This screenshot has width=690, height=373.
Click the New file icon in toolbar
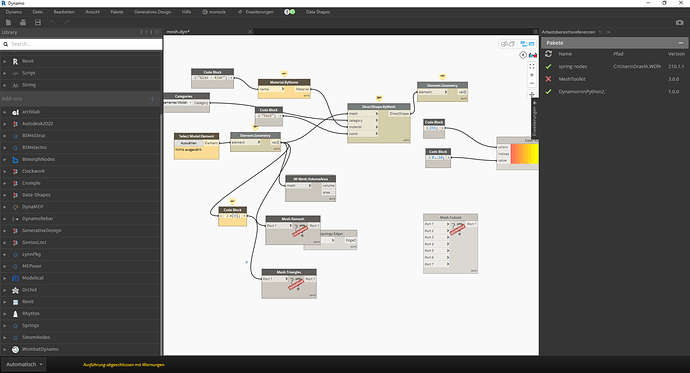[x=8, y=22]
